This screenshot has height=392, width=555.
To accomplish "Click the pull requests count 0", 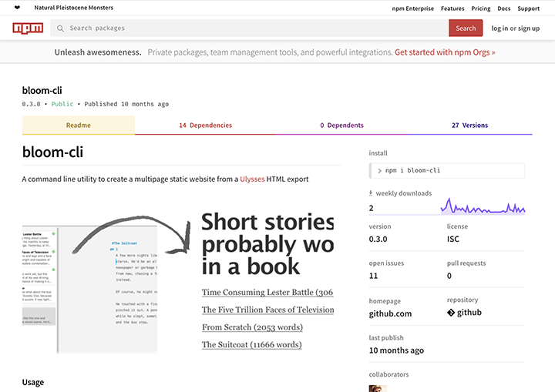I will tap(449, 276).
